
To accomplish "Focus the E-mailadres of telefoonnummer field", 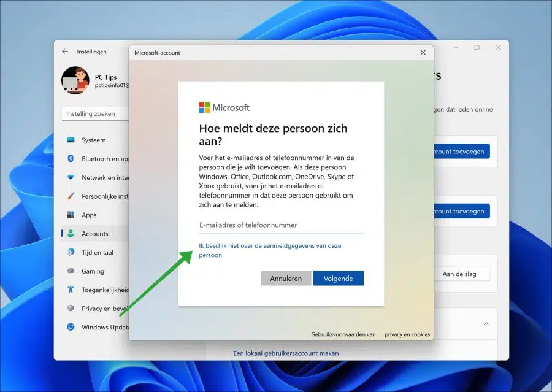I will click(x=282, y=225).
